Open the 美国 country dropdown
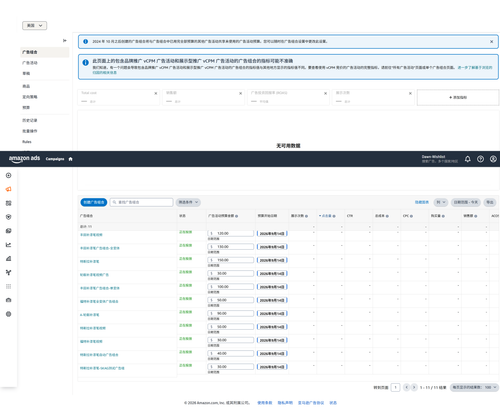Viewport: 500px width, 411px height. [x=34, y=25]
